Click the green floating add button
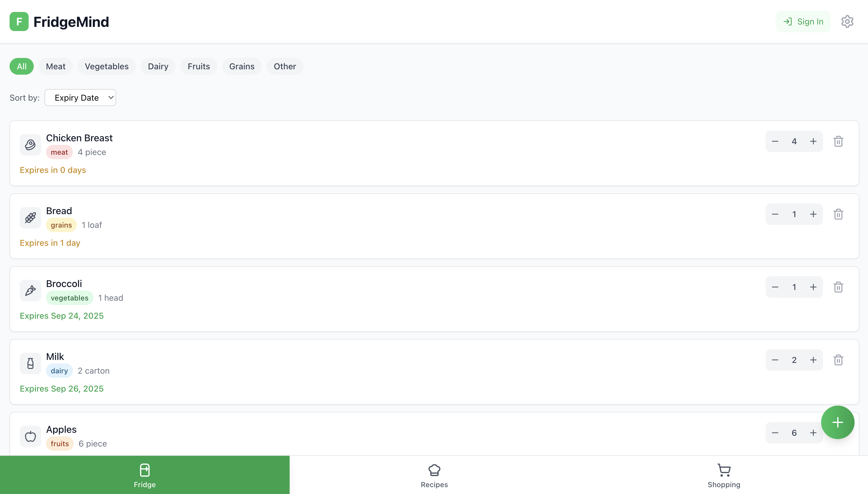This screenshot has width=868, height=494. pyautogui.click(x=838, y=422)
